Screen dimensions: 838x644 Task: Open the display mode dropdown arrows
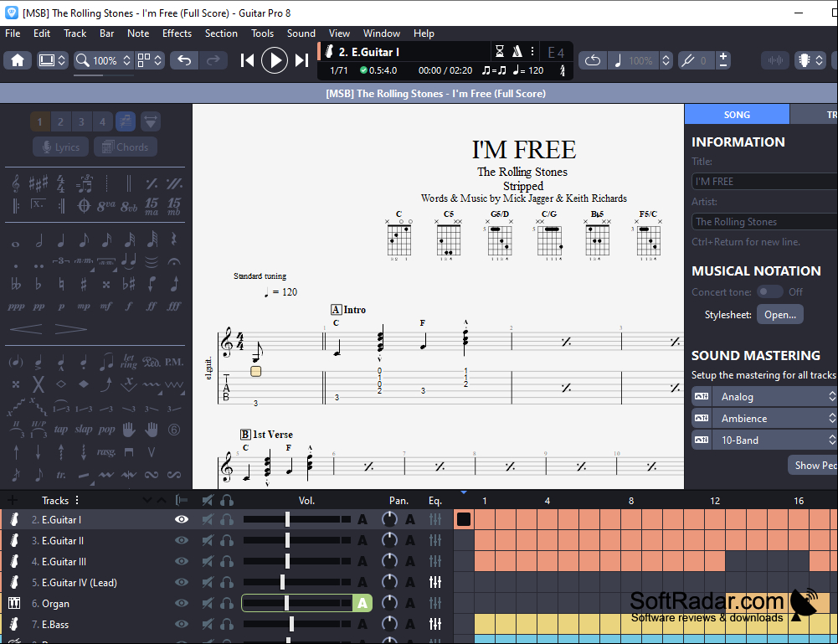[x=61, y=60]
